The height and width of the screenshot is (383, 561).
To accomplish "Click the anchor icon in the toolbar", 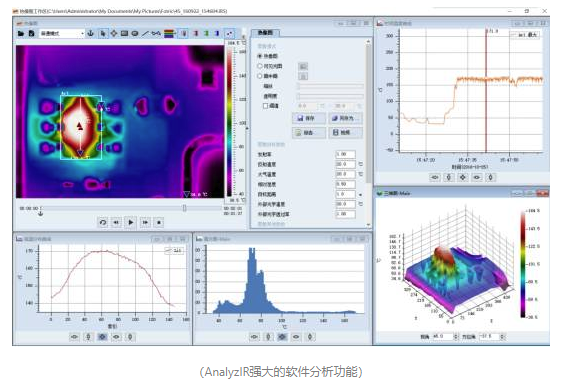I will [91, 33].
